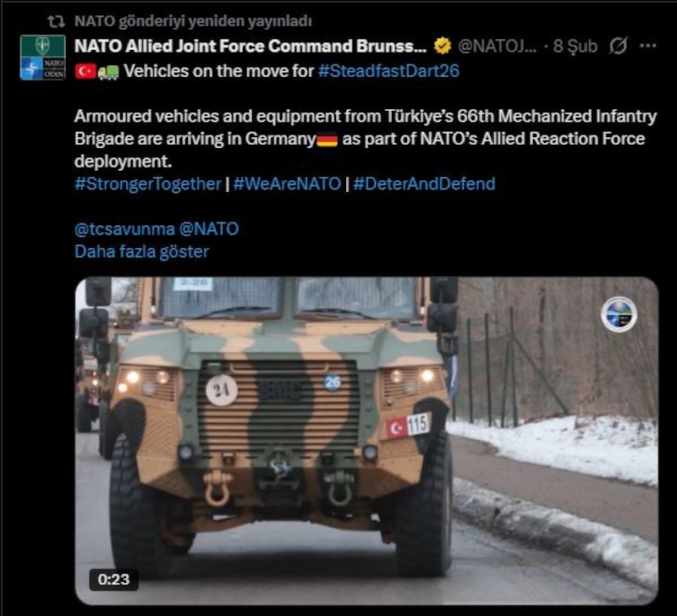Click the Grok slashed-circle icon
The image size is (677, 616).
(618, 46)
